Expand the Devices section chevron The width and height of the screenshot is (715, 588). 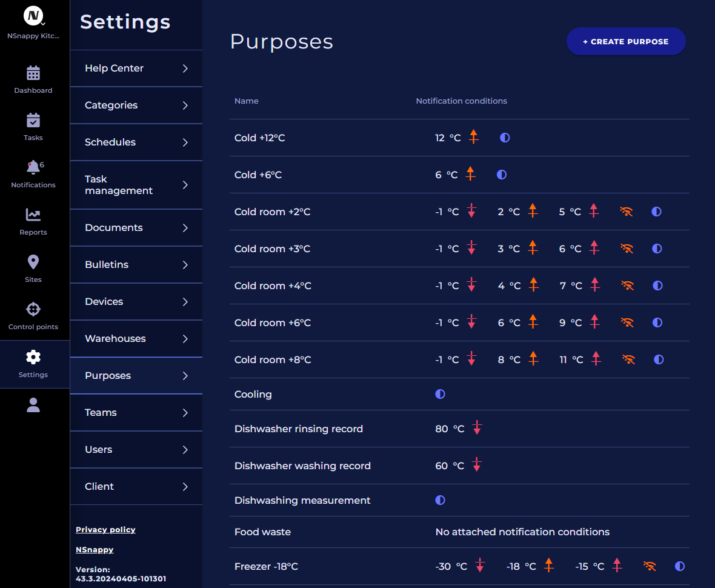[x=185, y=302]
